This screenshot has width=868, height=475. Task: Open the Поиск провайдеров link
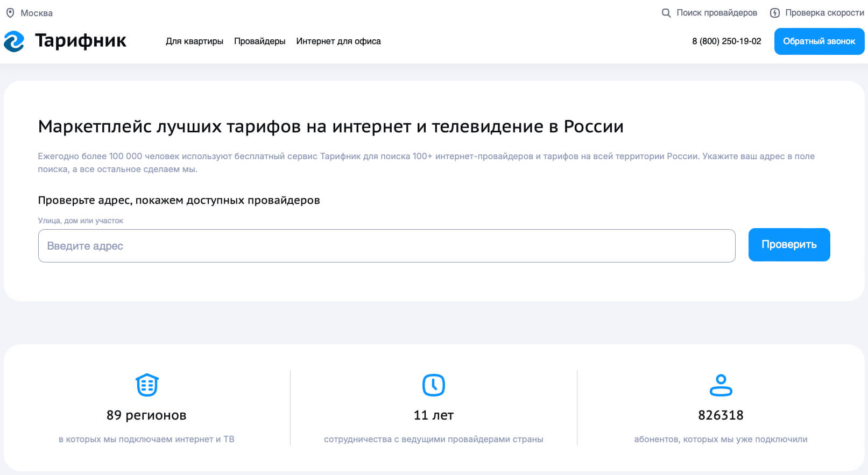[x=716, y=13]
